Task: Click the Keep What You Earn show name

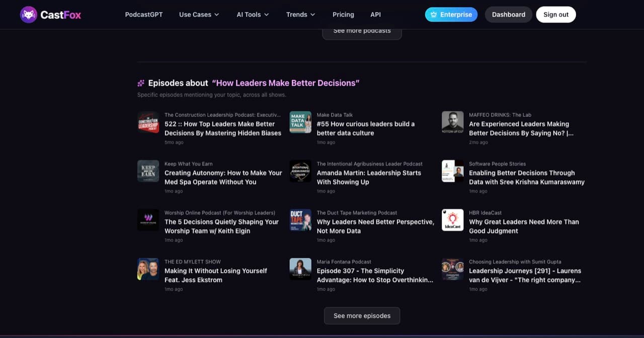Action: (x=189, y=164)
